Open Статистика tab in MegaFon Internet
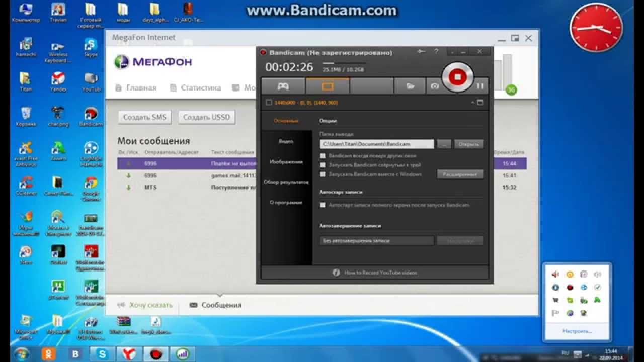This screenshot has height=362, width=644. (195, 88)
